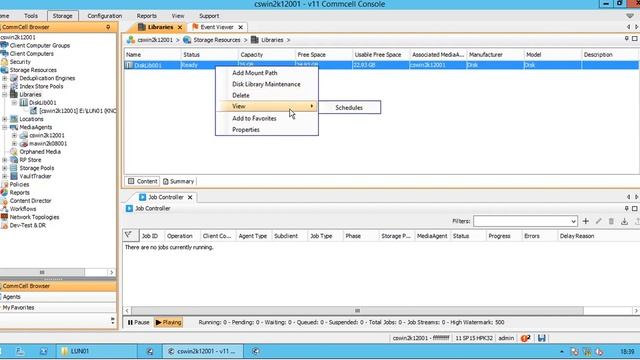Screen dimensions: 640x360
Task: Close the Job Controller tab
Action: click(190, 197)
